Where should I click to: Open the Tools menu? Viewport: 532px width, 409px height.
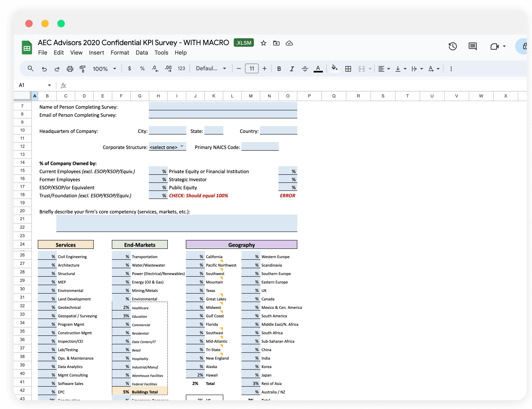(161, 53)
